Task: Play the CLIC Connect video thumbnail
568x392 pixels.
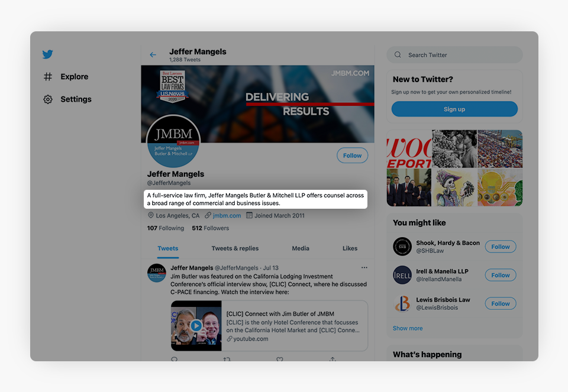Action: point(196,325)
